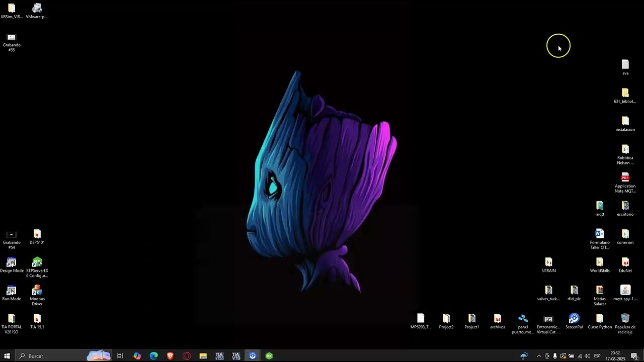The width and height of the screenshot is (644, 362).
Task: Select the KEPServerEX 6 Configuration shortcut
Action: pos(37,268)
